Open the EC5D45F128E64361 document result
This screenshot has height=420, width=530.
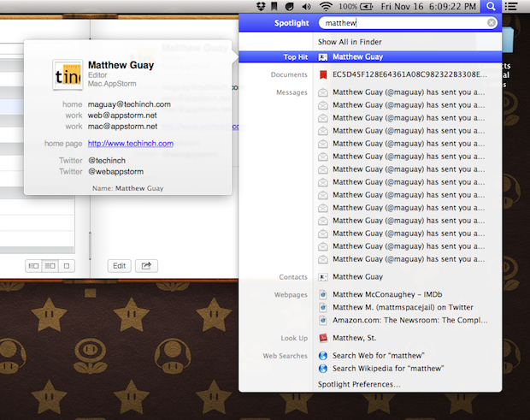(x=409, y=74)
